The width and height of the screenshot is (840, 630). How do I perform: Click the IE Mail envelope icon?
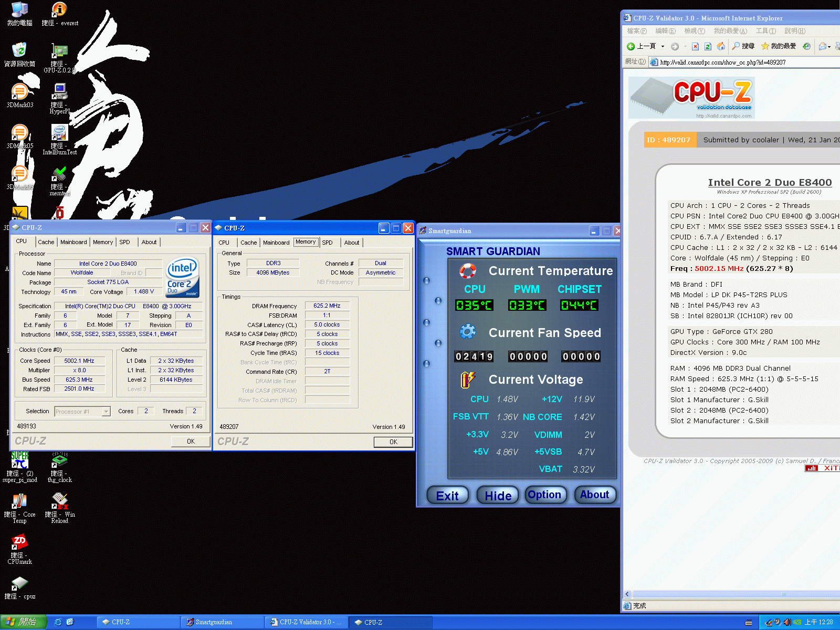(x=822, y=46)
